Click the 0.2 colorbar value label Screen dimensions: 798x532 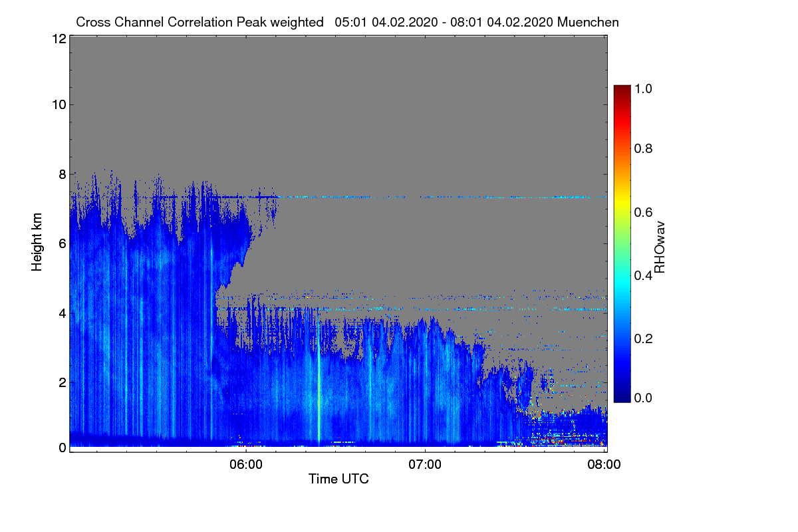[x=644, y=338]
